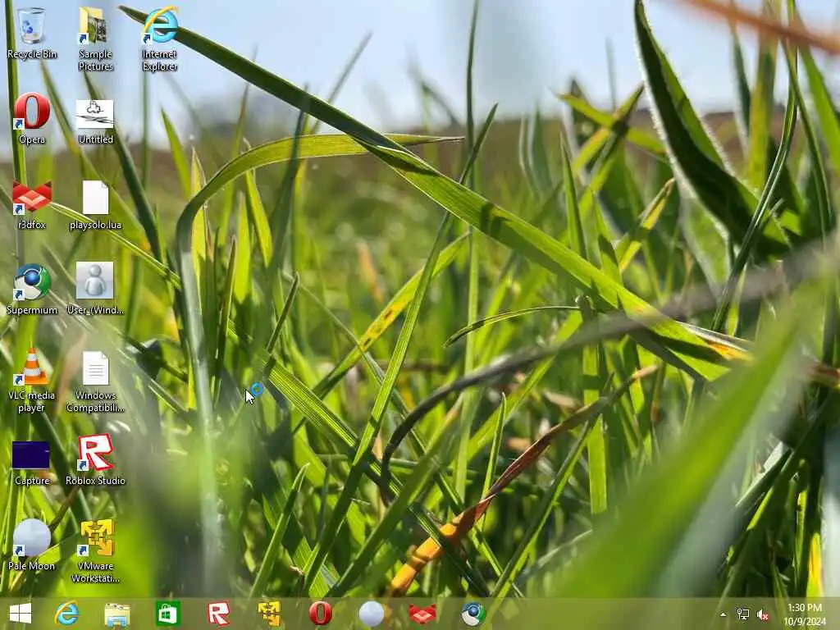
Task: Select the Sample Pictures folder shortcut
Action: tap(95, 39)
